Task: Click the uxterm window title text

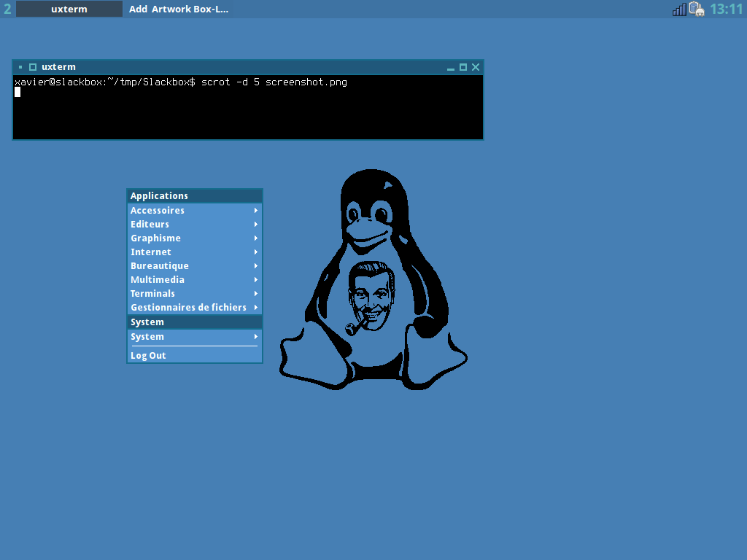Action: [58, 67]
